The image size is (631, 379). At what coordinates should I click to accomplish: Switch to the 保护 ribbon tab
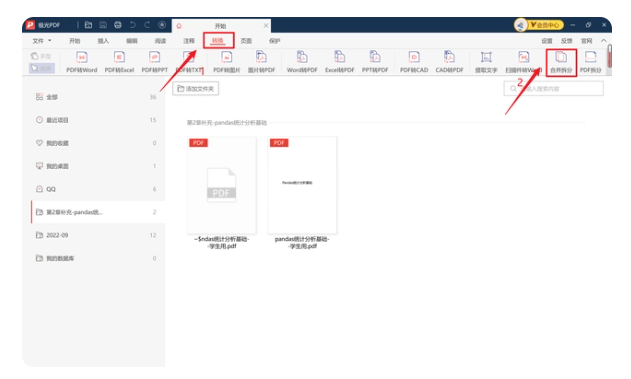click(x=274, y=41)
